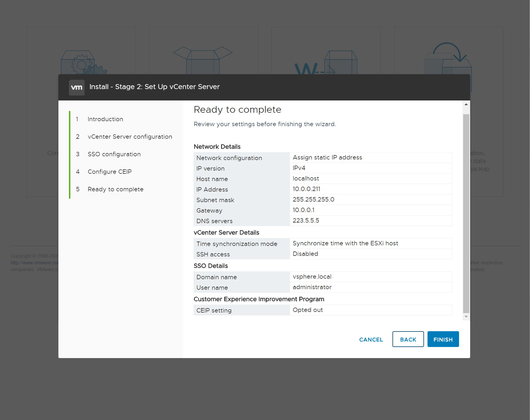Open the vCenter Server configuration step

130,137
